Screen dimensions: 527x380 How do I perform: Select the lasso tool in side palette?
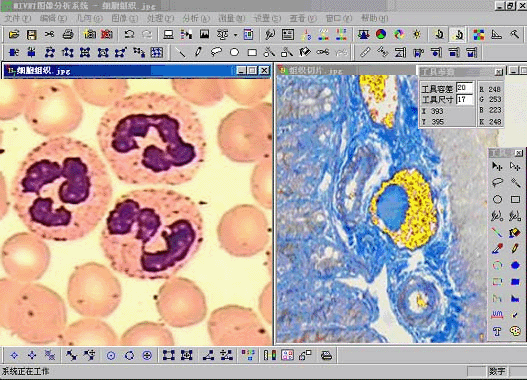coord(497,182)
